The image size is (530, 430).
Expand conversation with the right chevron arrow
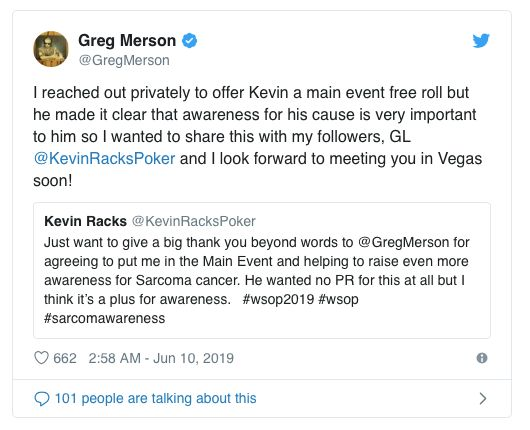point(483,399)
